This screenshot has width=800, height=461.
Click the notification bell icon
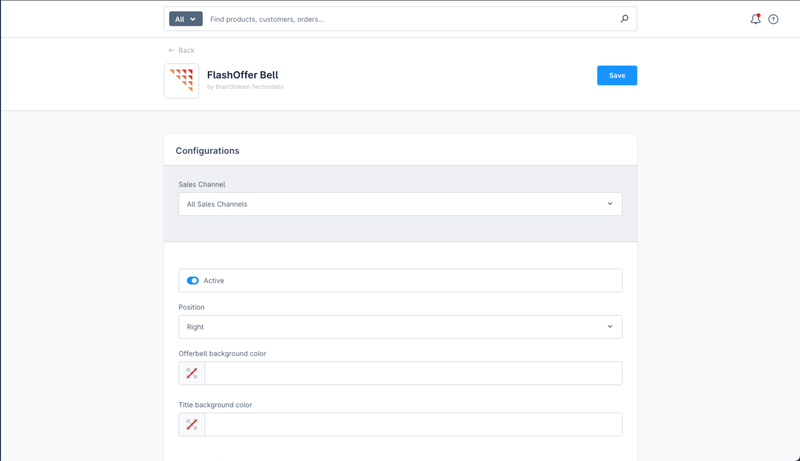pos(755,19)
